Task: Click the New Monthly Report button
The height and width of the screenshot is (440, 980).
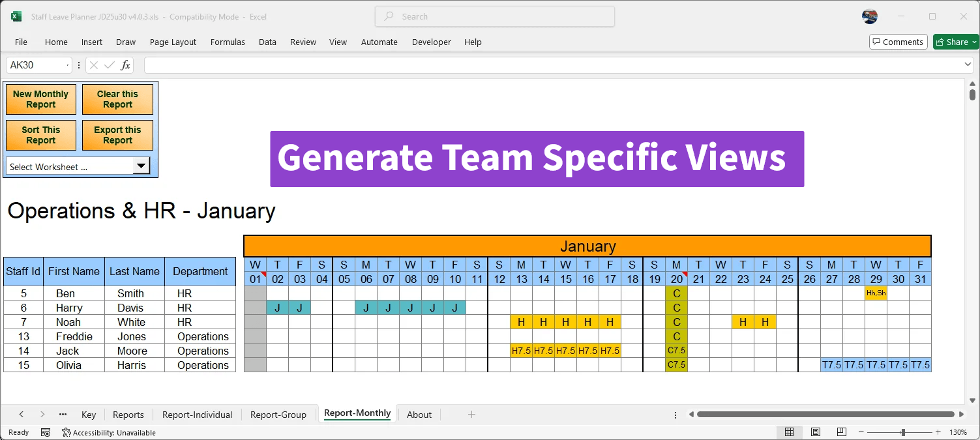Action: pyautogui.click(x=40, y=98)
